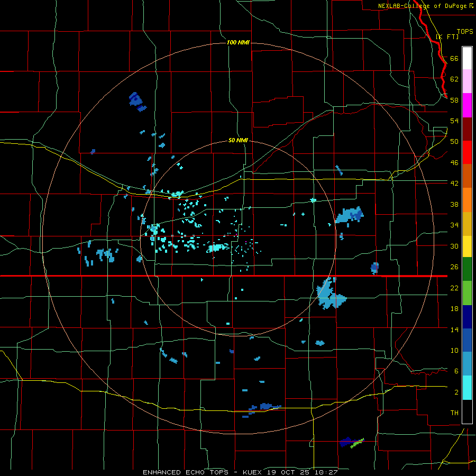
Task: Click the 38 value on the scale
Action: [x=454, y=204]
